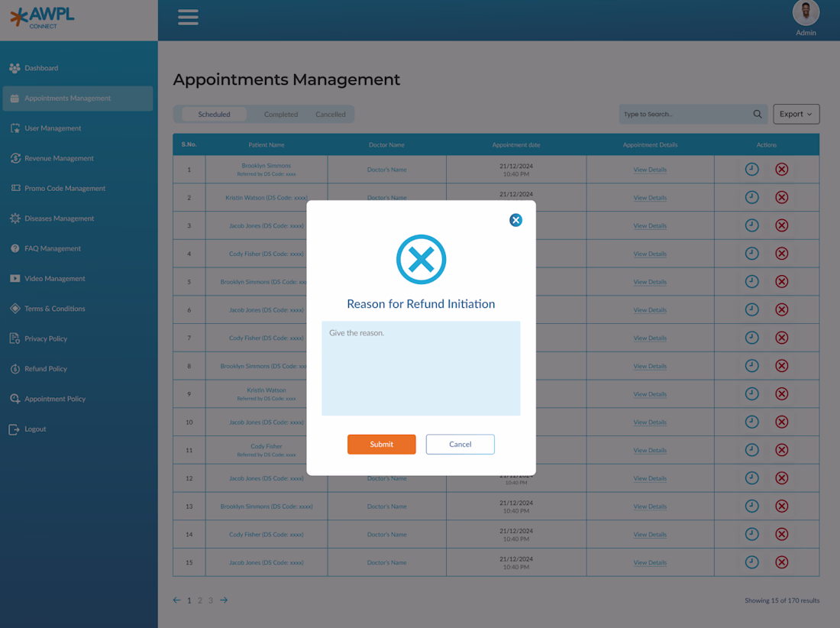This screenshot has height=628, width=840.
Task: Cancel the row 1 appointment with red X
Action: 782,170
